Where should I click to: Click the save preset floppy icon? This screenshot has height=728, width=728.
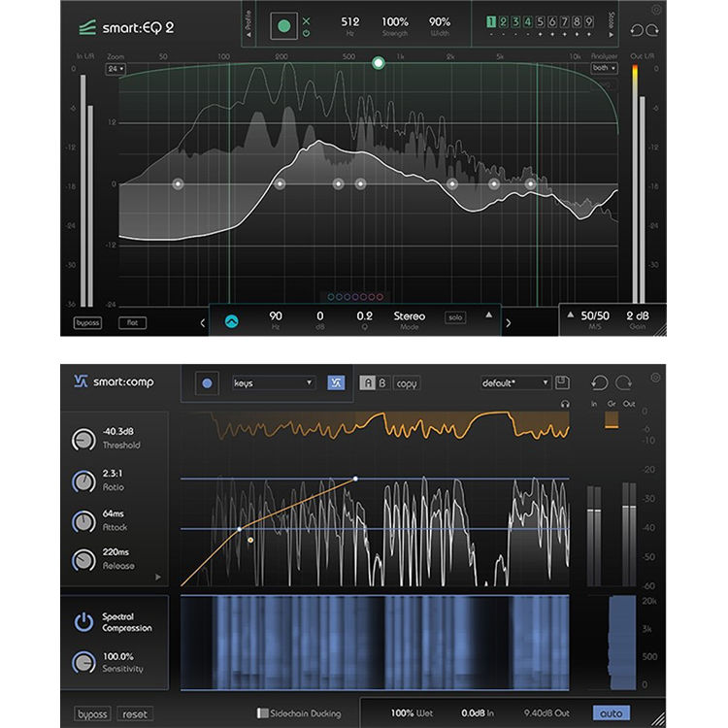(562, 382)
